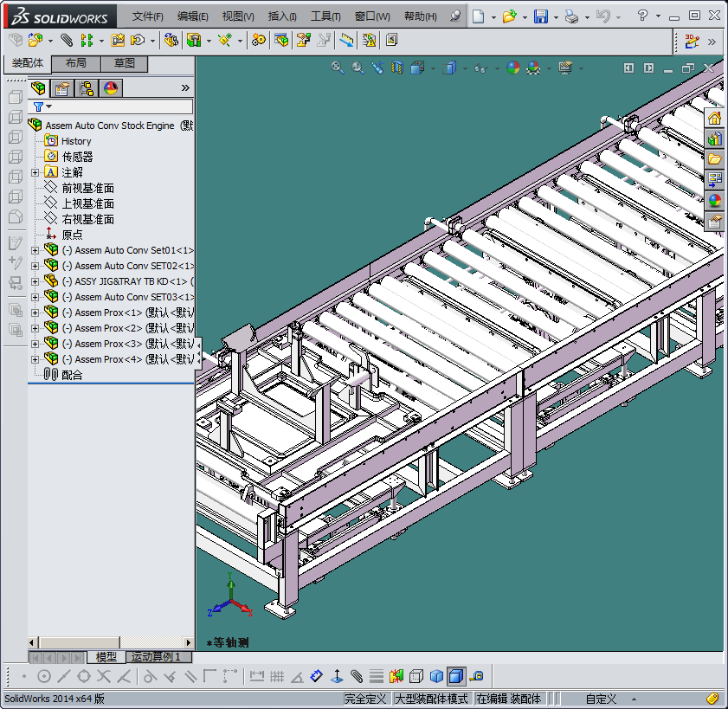
Task: Open the 工具(T) menu
Action: 325,16
